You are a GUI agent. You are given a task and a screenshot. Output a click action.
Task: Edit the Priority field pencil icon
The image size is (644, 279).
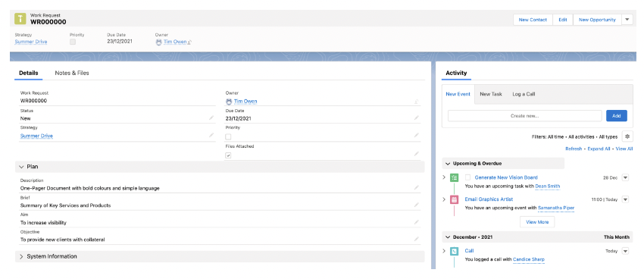coord(417,135)
